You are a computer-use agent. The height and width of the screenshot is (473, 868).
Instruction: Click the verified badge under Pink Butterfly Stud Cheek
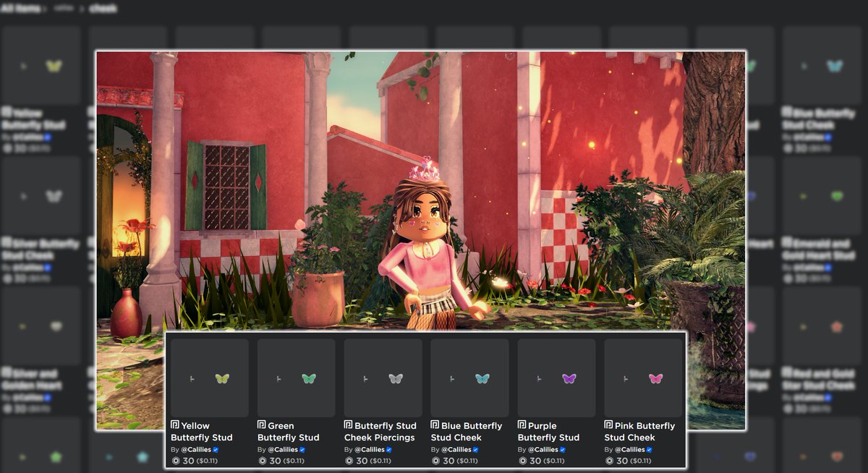coord(650,450)
